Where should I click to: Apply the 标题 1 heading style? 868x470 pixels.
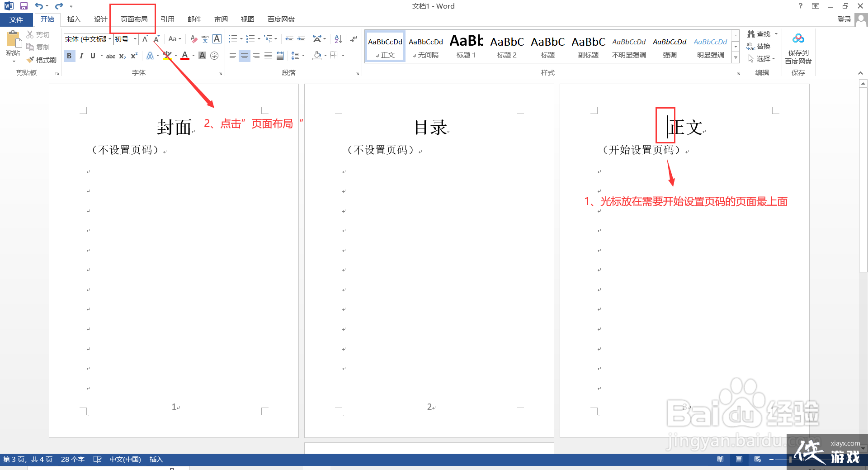[466, 47]
